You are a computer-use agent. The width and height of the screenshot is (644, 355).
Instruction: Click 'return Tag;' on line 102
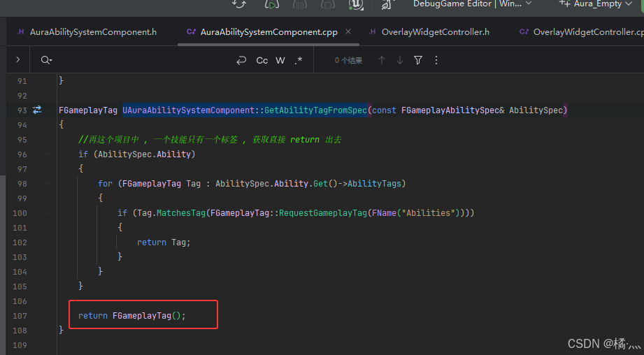pyautogui.click(x=164, y=242)
